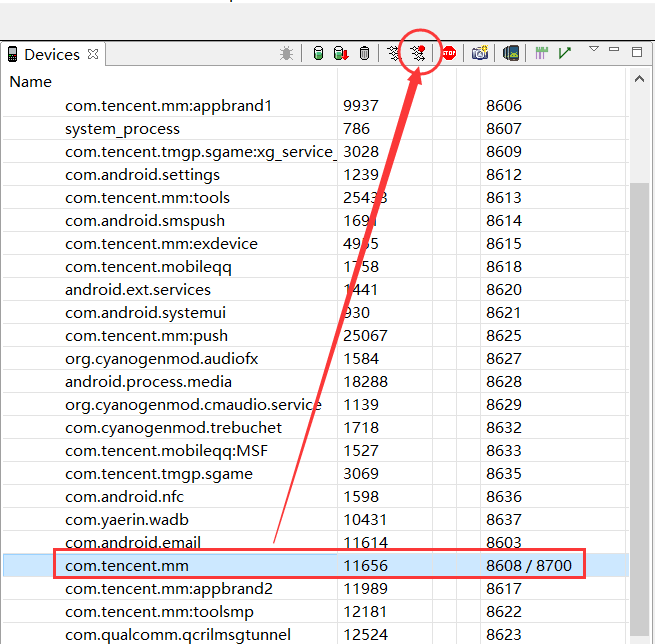Screen dimensions: 655x644
Task: Start method profiling with red-dot icon
Action: click(418, 53)
